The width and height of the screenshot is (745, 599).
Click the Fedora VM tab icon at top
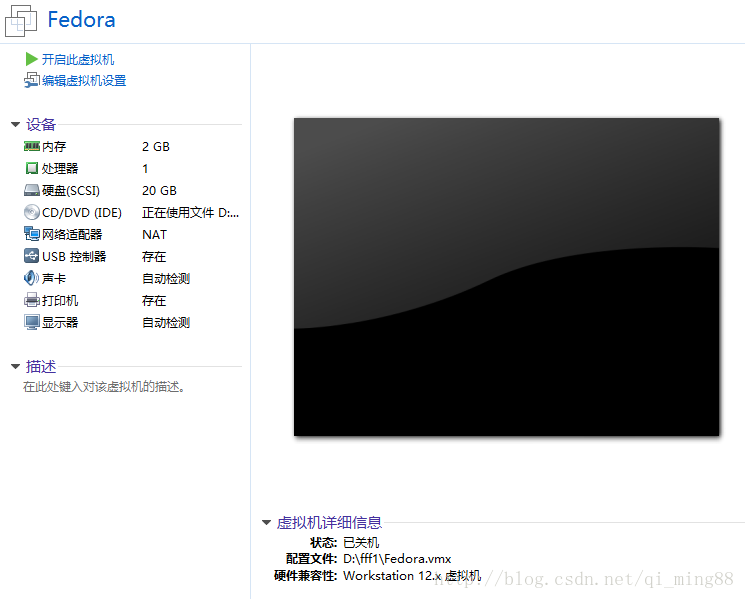21,21
